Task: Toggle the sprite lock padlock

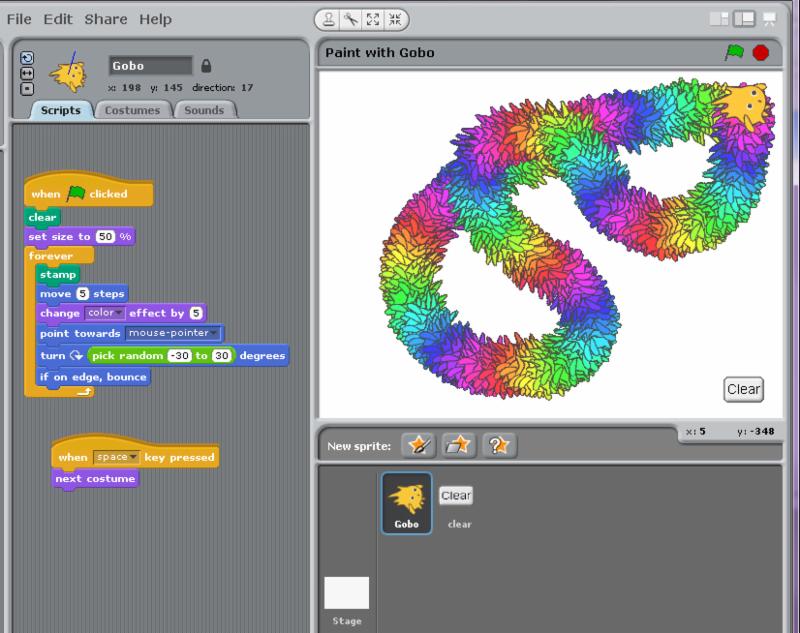Action: click(206, 65)
